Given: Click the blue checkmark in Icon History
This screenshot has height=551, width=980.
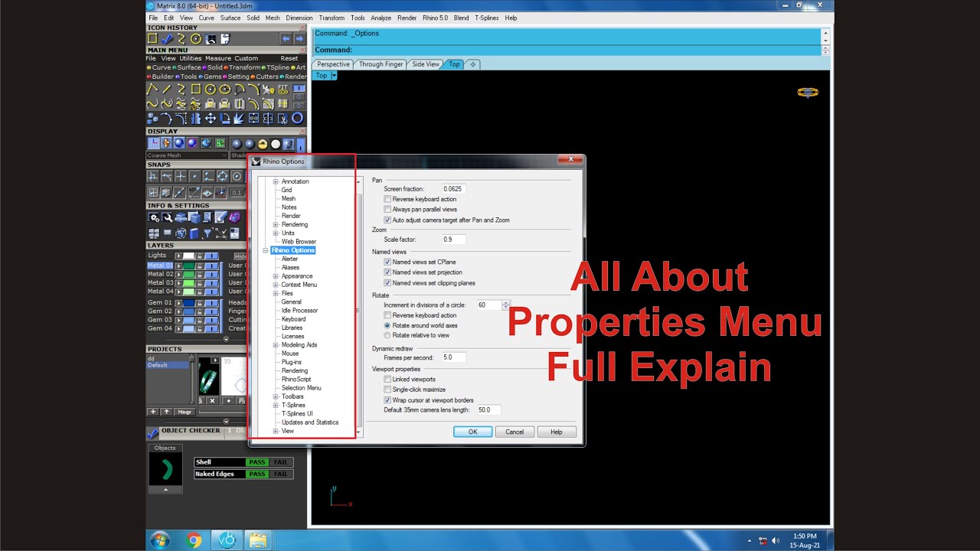Looking at the screenshot, I should click(167, 38).
